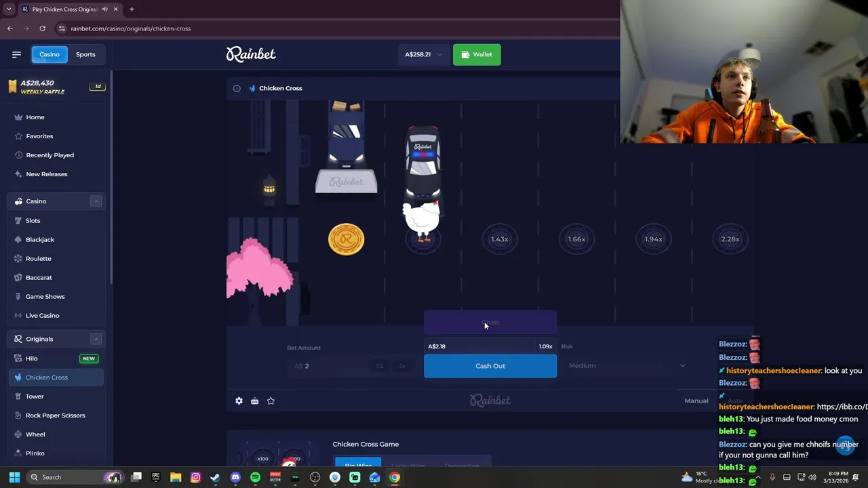Double the bet with the 2x button

tap(402, 366)
